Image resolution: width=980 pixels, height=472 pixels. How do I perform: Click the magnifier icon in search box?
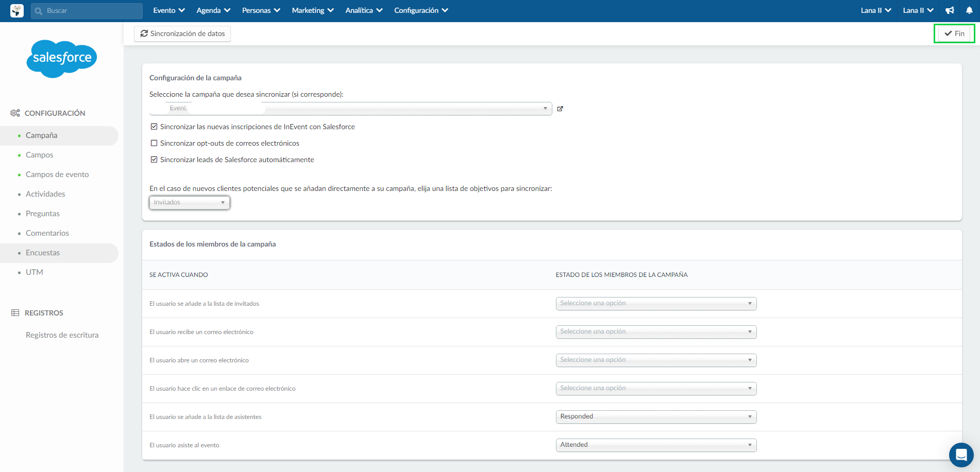[39, 11]
